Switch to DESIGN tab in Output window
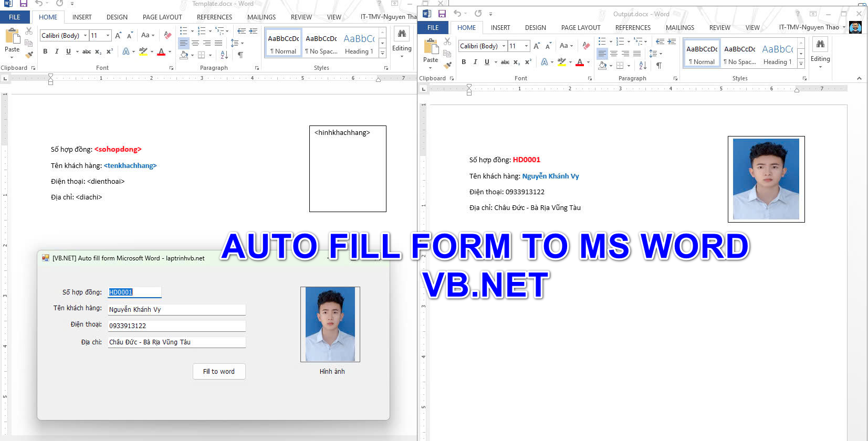Viewport: 868px width, 441px height. coord(536,27)
